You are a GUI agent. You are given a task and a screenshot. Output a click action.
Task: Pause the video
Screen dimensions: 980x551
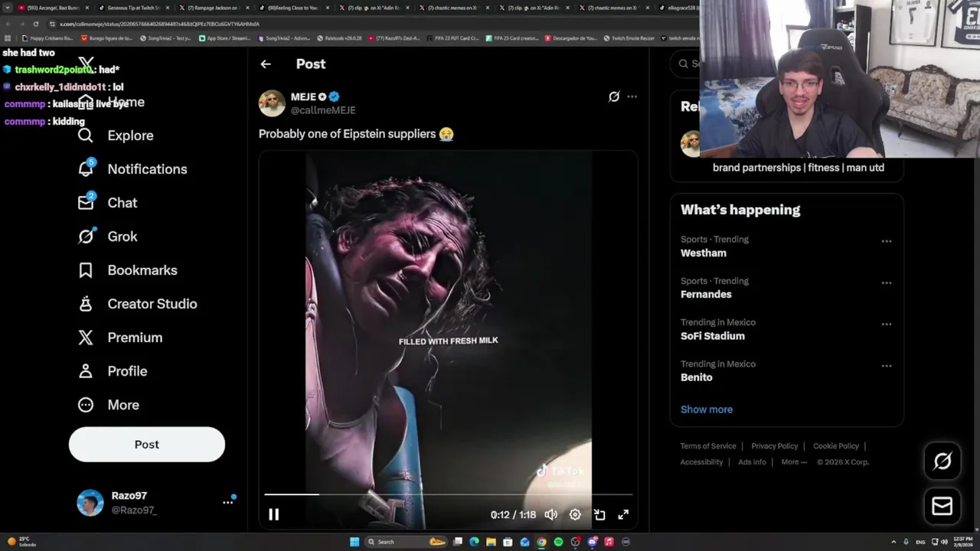click(273, 515)
